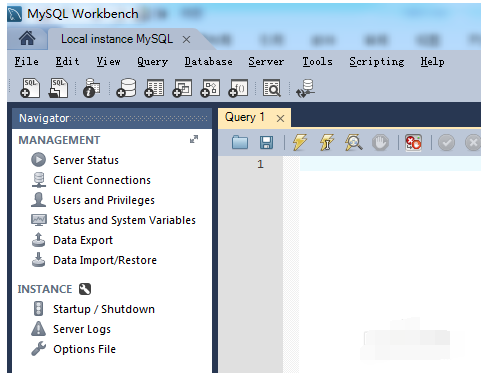Expand the Navigator panel arrows icon
Screen dimensions: 499x373
point(194,139)
